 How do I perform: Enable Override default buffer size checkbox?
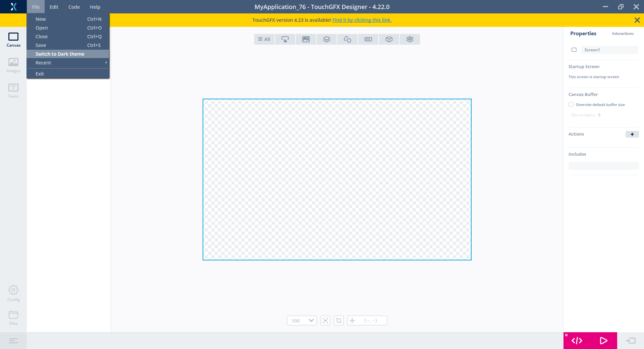pyautogui.click(x=571, y=105)
